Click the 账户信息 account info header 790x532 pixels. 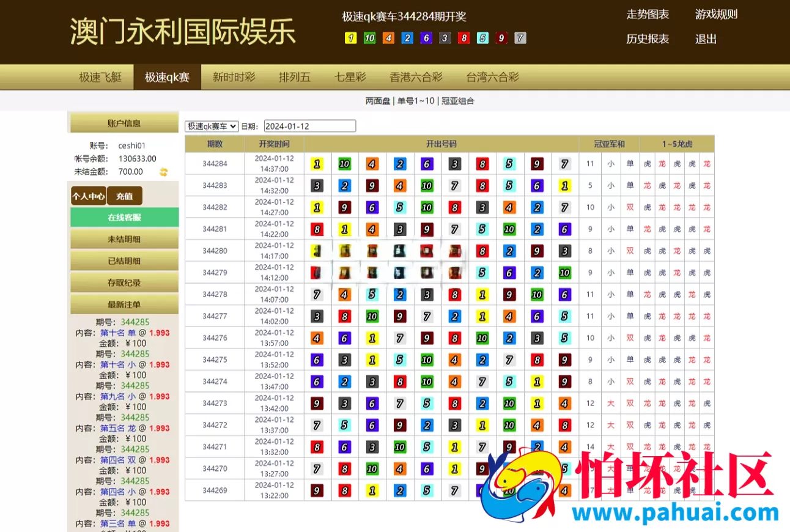(124, 123)
